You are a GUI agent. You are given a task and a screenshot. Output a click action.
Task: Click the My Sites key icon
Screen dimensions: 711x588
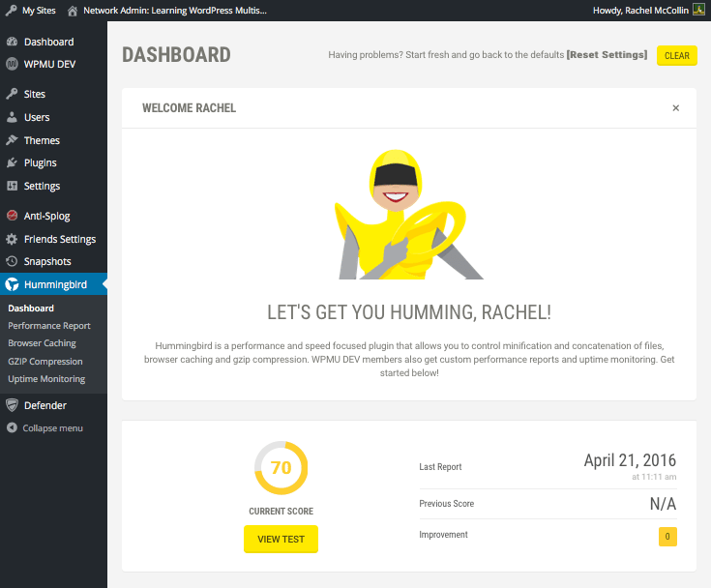point(11,11)
